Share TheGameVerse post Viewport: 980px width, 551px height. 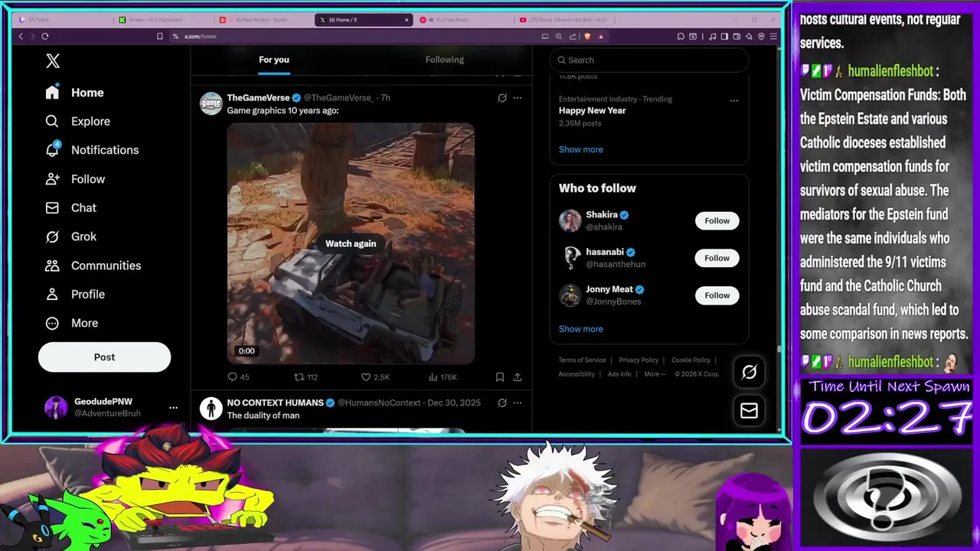(x=518, y=377)
